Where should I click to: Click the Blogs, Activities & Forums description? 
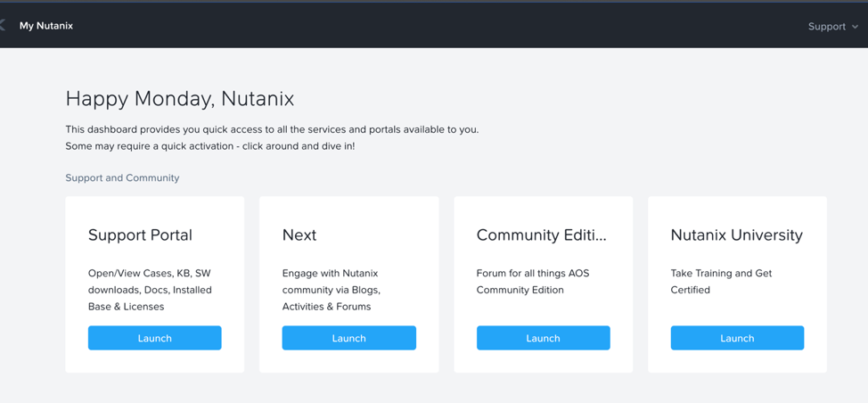(332, 290)
